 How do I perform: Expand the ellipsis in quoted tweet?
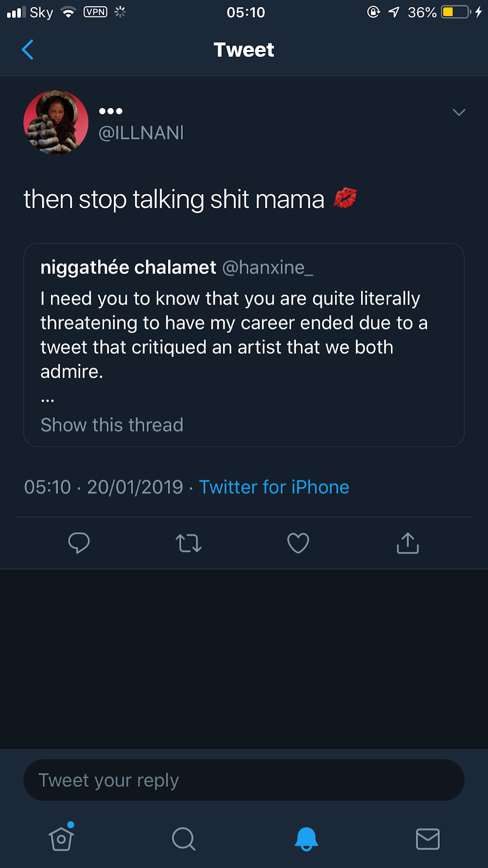pyautogui.click(x=48, y=400)
